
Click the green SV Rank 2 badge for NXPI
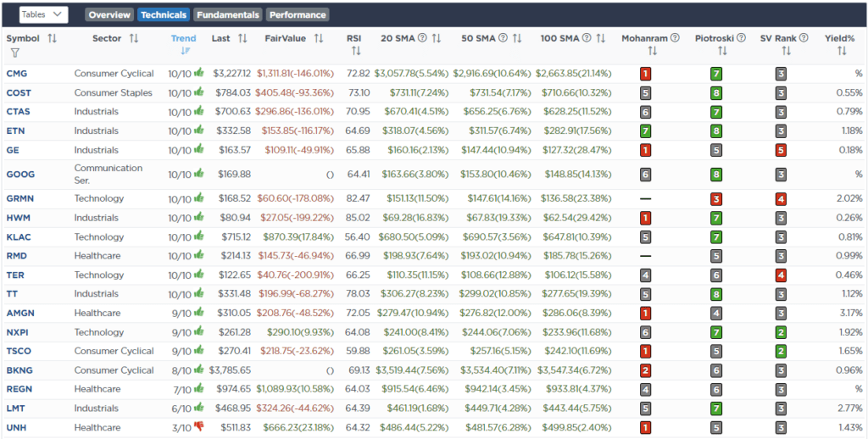click(x=781, y=332)
